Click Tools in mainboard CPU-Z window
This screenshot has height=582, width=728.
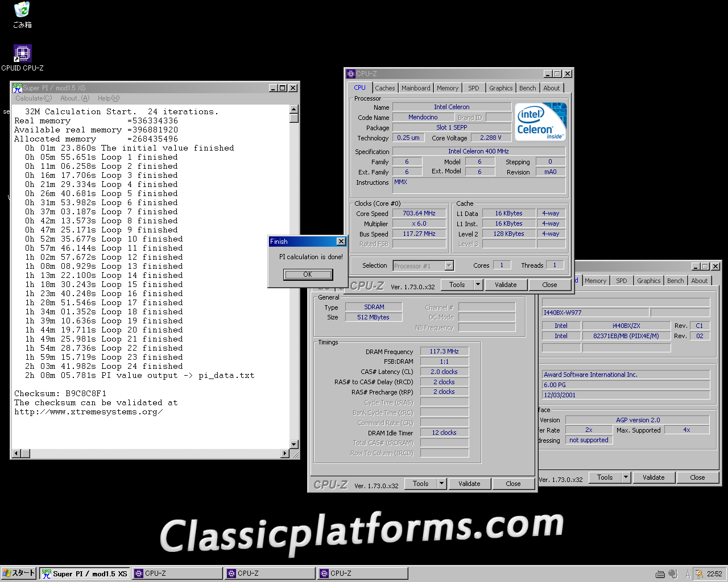605,477
